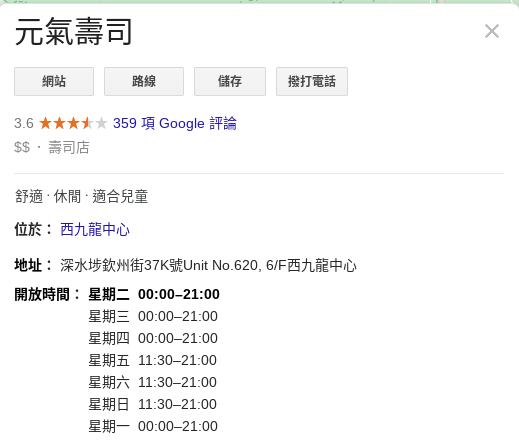
Task: Click the star rating icons
Action: pos(73,123)
